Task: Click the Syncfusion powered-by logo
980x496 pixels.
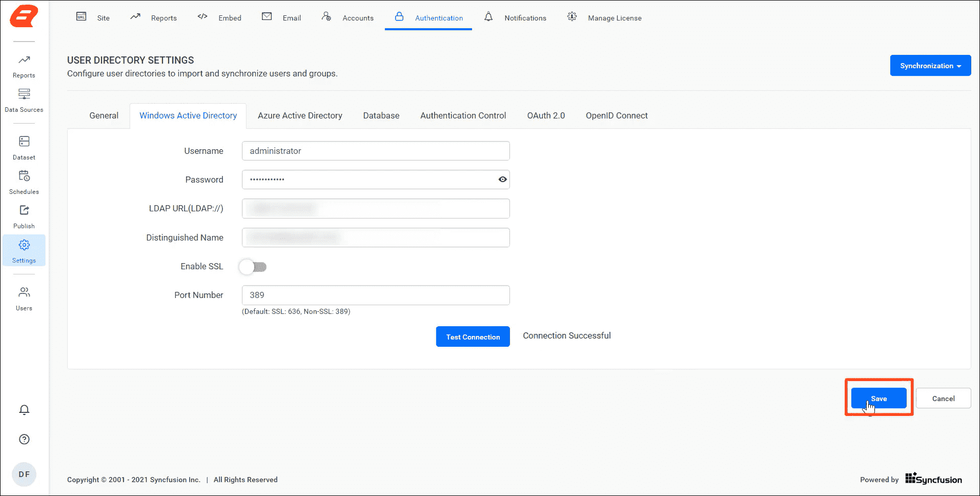Action: point(934,479)
